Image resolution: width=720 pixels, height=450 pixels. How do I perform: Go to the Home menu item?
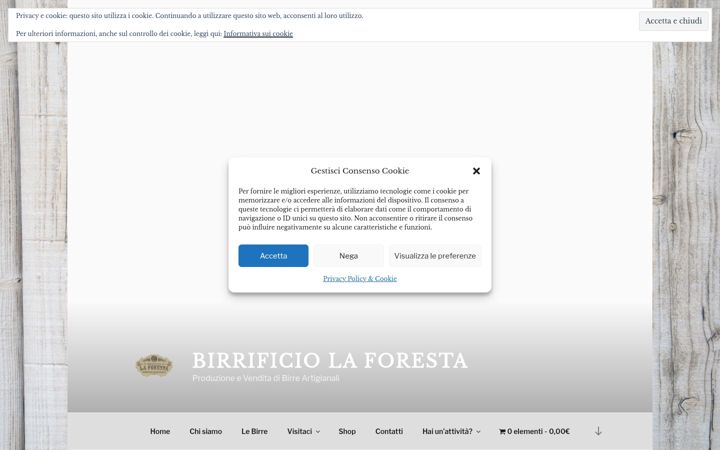(x=160, y=431)
